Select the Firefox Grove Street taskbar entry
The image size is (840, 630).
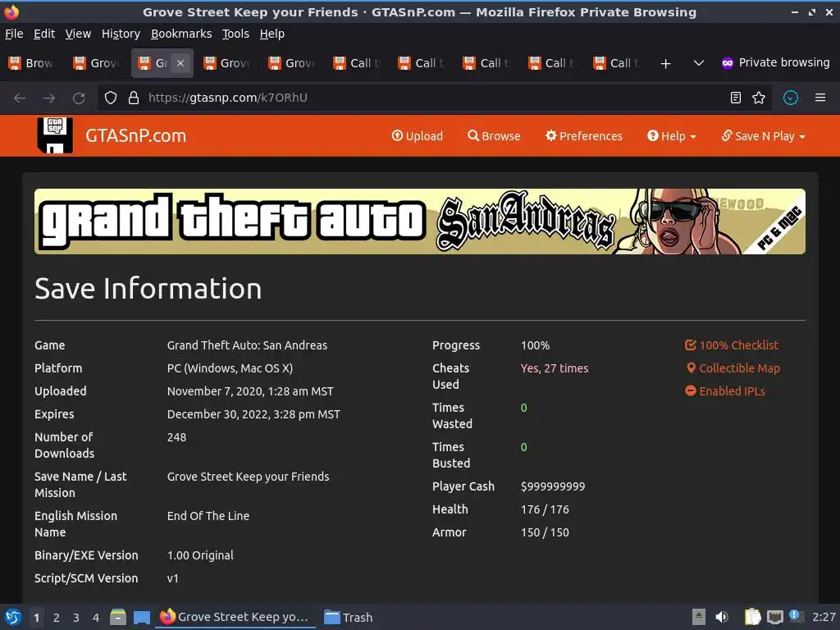[235, 617]
